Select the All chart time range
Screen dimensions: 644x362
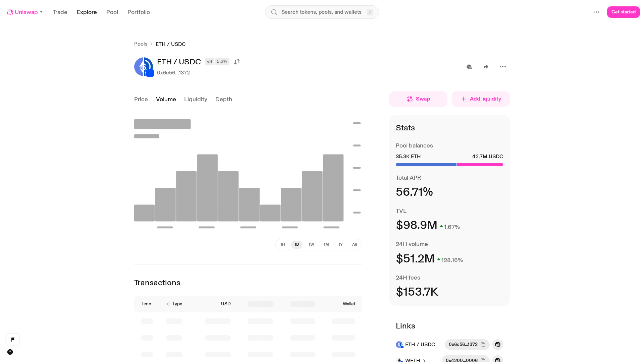(355, 245)
